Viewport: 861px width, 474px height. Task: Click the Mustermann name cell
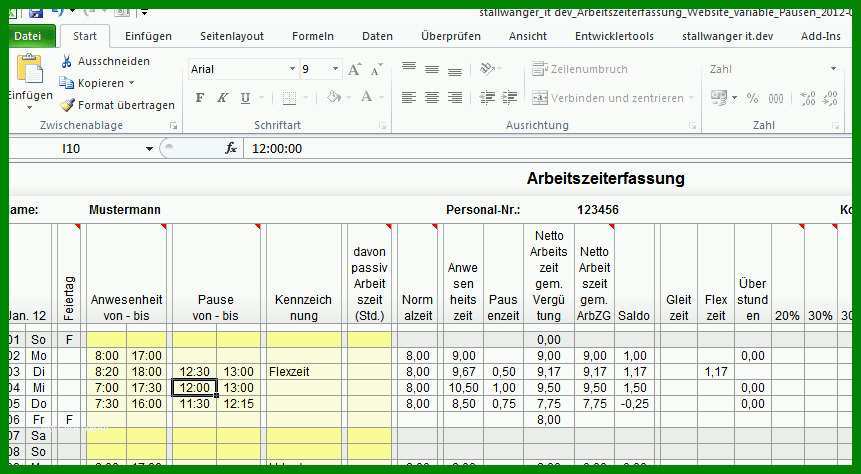click(x=125, y=210)
